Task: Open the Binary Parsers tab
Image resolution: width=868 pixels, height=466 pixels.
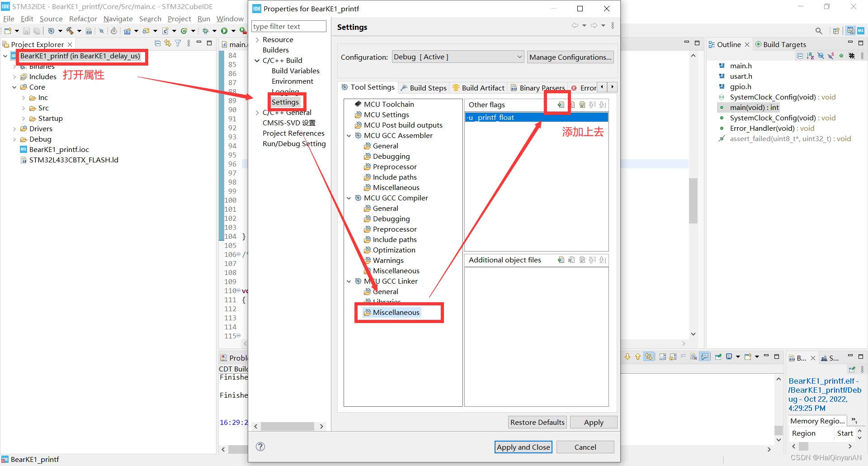Action: coord(538,88)
